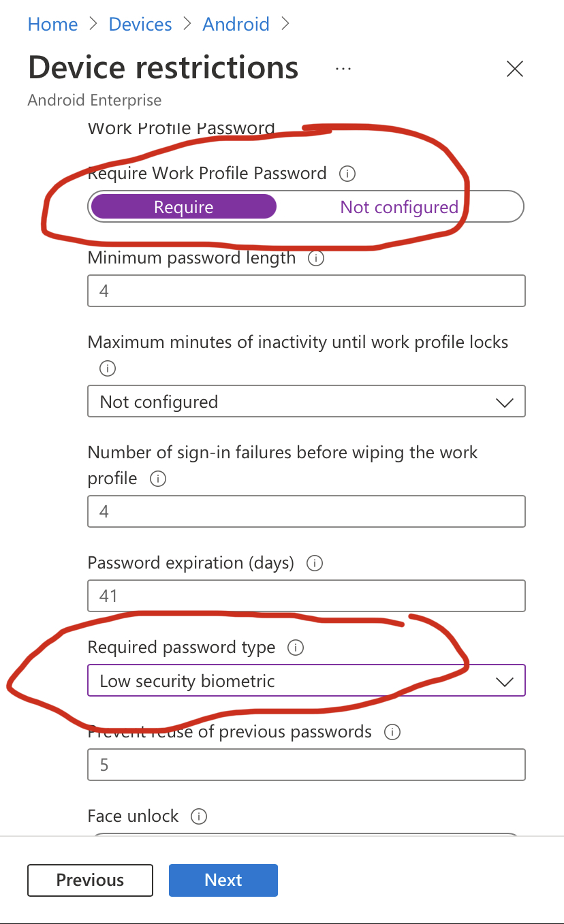This screenshot has width=564, height=924.
Task: Open the Device restrictions ellipsis menu
Action: (x=343, y=68)
